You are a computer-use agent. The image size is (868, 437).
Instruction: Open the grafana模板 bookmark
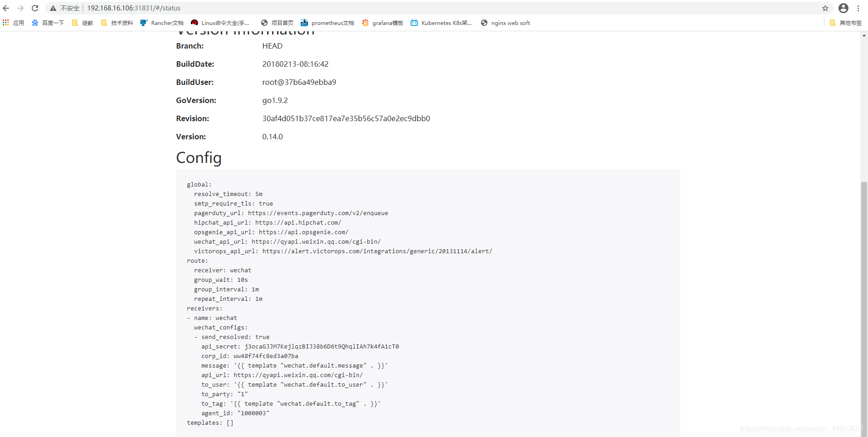tap(383, 23)
